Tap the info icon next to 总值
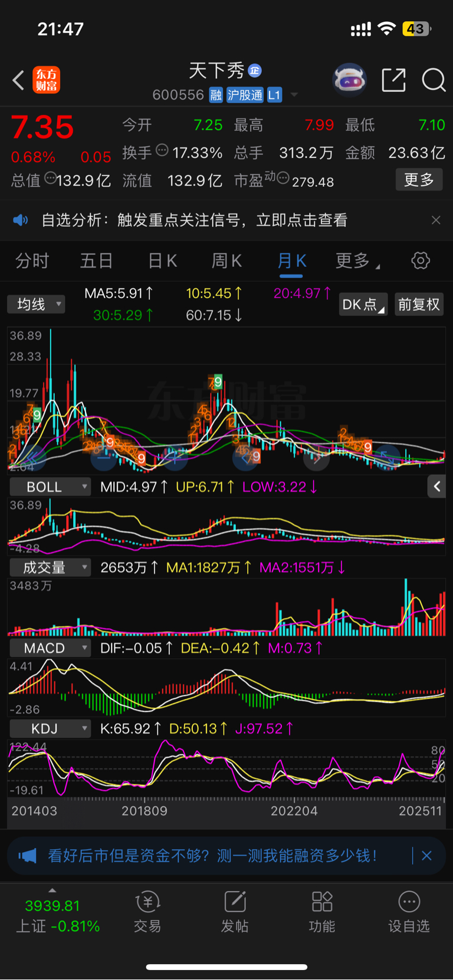453x980 pixels. (50, 177)
